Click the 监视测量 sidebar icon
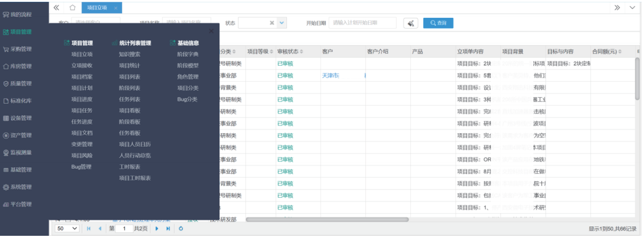 pos(6,153)
